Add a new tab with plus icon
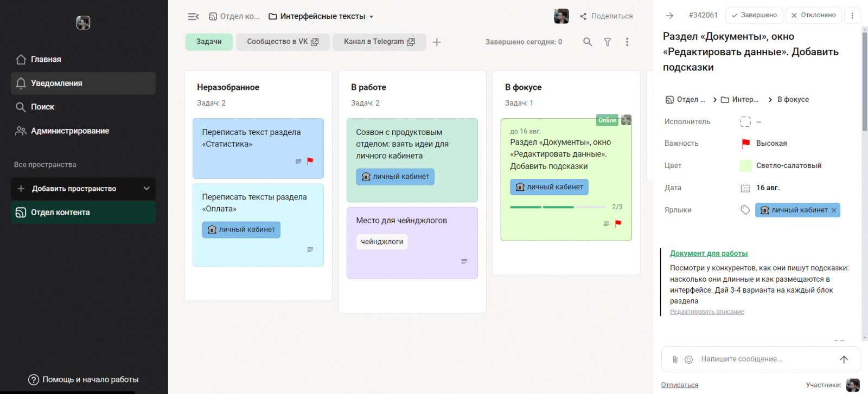The height and width of the screenshot is (394, 868). (x=437, y=42)
